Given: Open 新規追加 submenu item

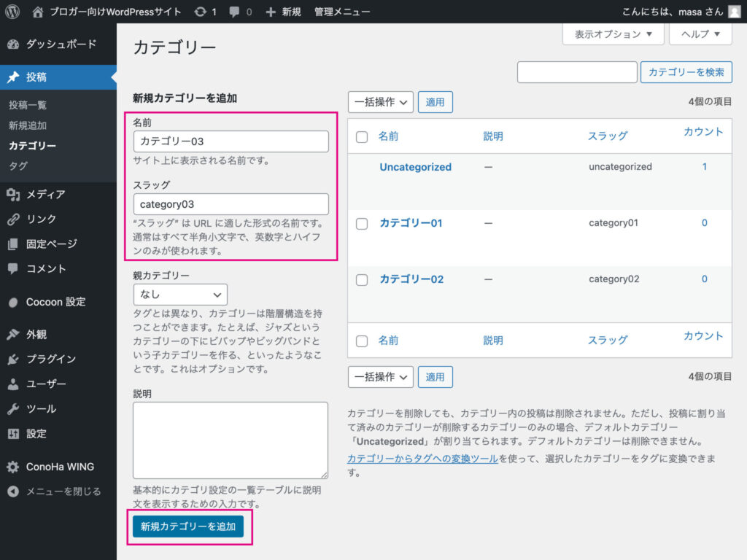Looking at the screenshot, I should 28,125.
